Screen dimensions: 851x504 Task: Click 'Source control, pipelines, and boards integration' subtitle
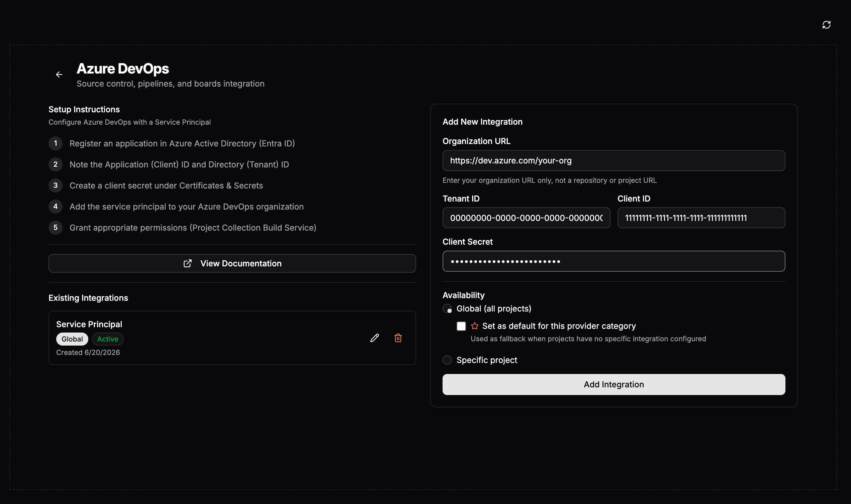click(x=171, y=84)
